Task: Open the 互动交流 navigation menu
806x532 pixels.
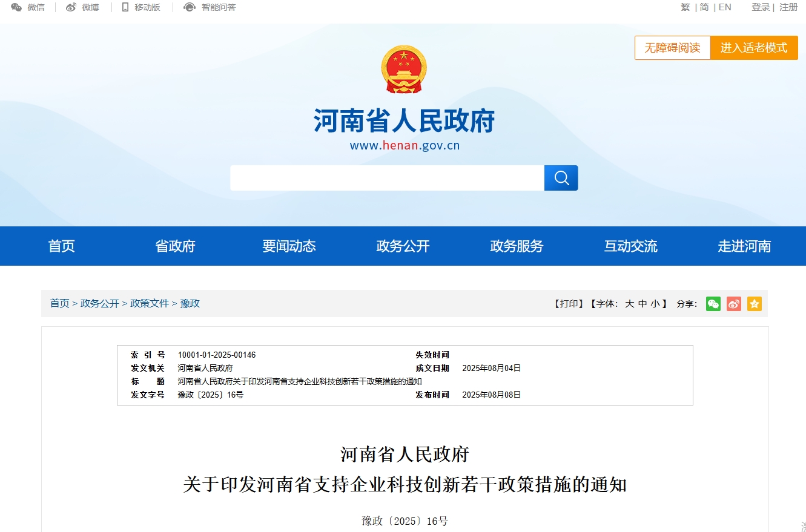Action: [630, 246]
